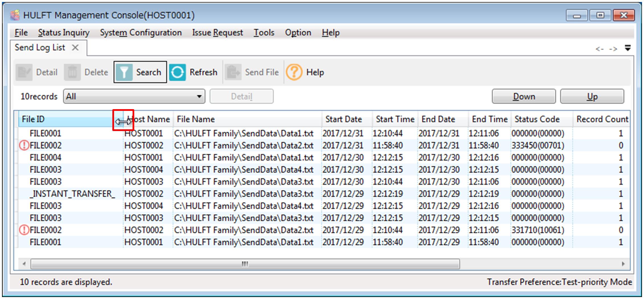Click the Delete trash icon
Screen dimensions: 644x299
tap(72, 72)
